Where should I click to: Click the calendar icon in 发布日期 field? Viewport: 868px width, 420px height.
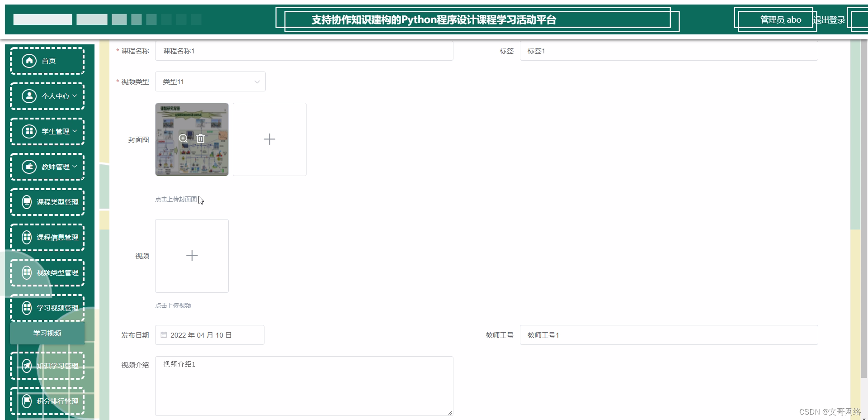click(x=164, y=335)
